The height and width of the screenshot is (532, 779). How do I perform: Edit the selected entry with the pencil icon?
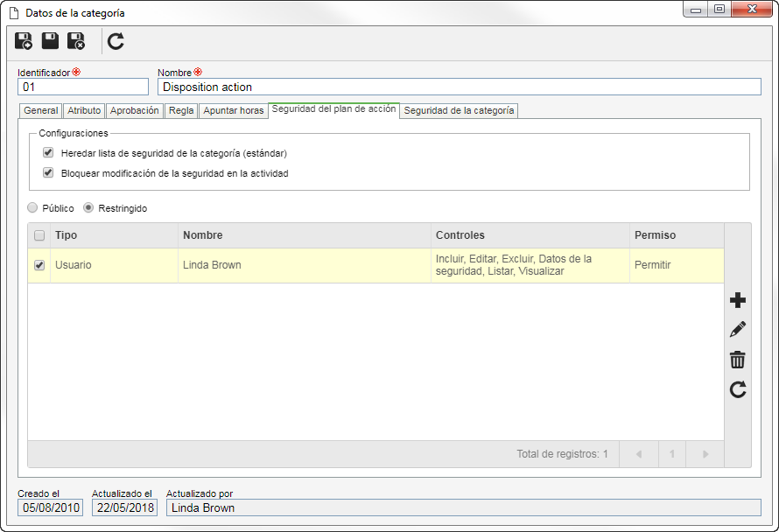pos(738,329)
